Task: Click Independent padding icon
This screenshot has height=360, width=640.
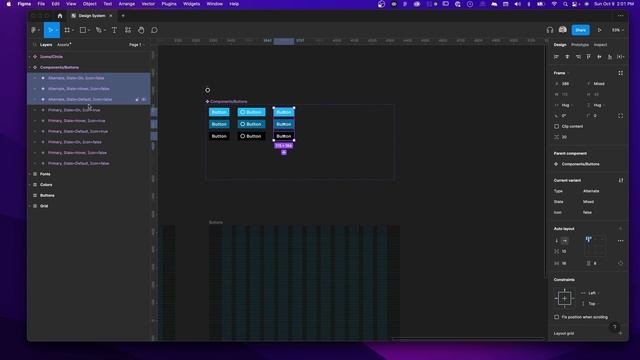Action: [x=620, y=263]
